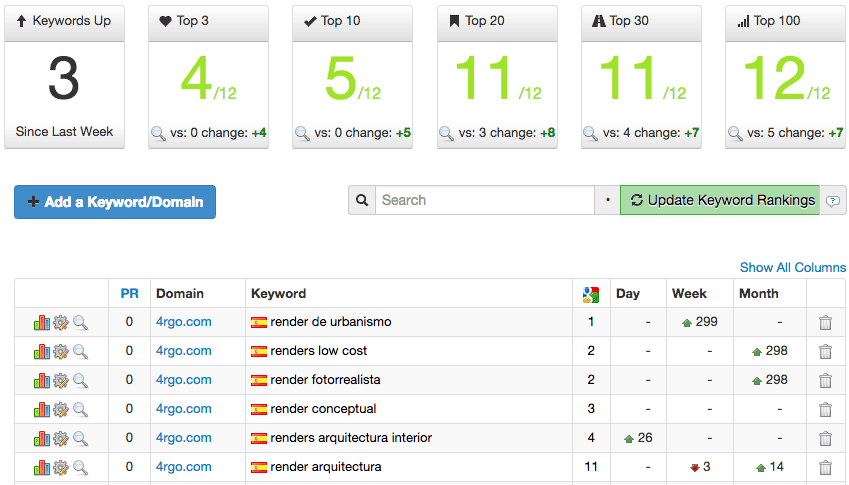Open settings gear for render conceptual
Viewport: 849px width, 485px height.
click(61, 410)
